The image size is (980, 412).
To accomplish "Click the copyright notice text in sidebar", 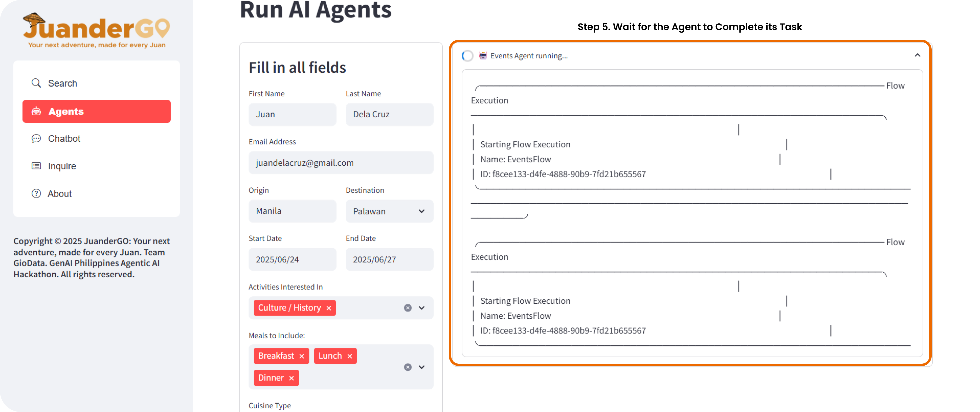I will (92, 257).
